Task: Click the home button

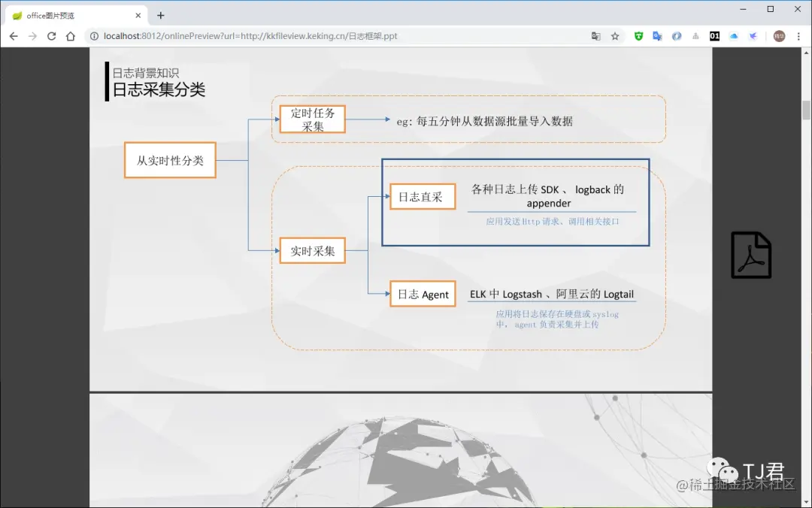Action: click(x=71, y=35)
